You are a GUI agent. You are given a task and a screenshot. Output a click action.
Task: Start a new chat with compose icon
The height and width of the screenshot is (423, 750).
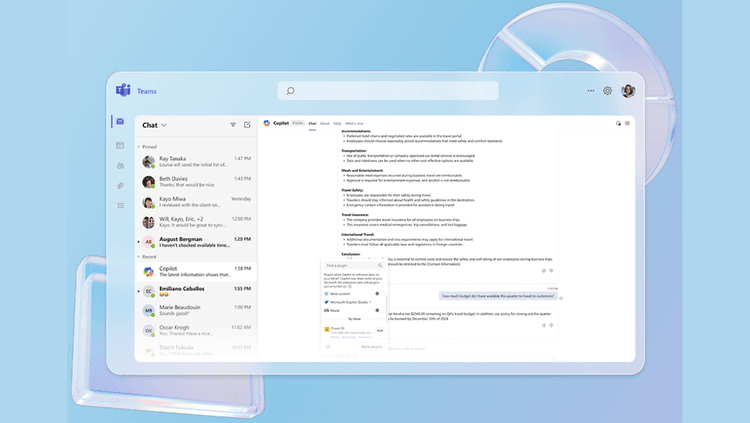coord(247,125)
